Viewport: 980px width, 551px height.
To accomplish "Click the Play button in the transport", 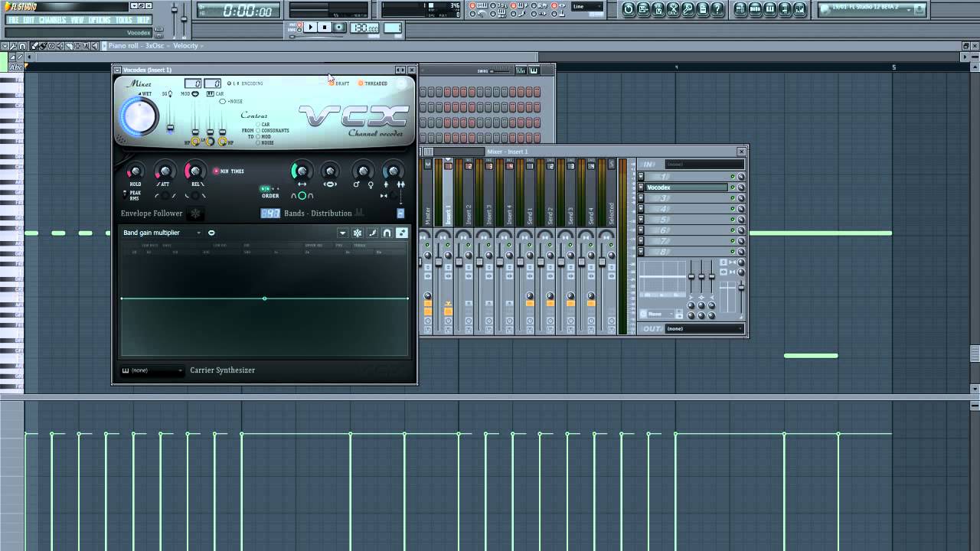I will [x=310, y=28].
